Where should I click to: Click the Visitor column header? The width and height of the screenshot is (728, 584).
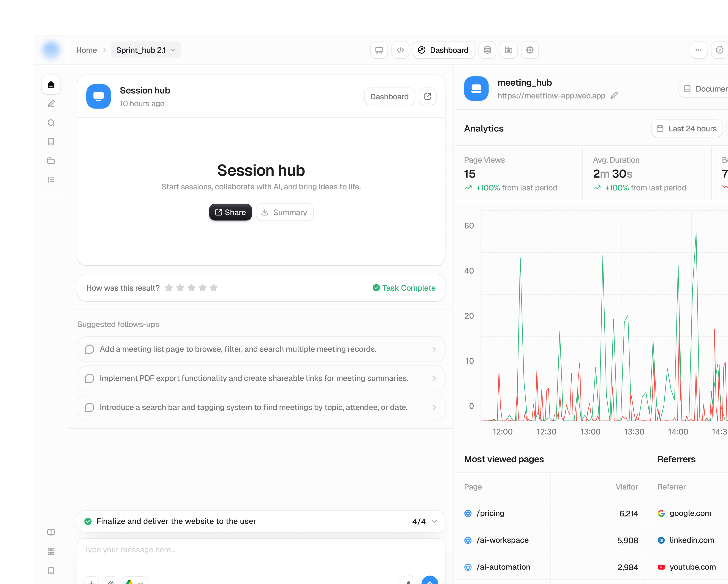pos(627,487)
